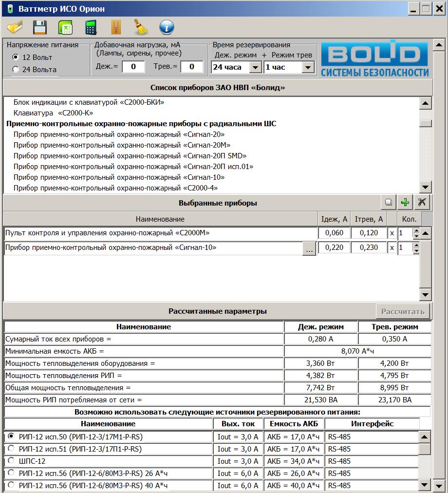448x493 pixels.
Task: Increase quantity for С2000М with up spinner
Action: (x=416, y=230)
